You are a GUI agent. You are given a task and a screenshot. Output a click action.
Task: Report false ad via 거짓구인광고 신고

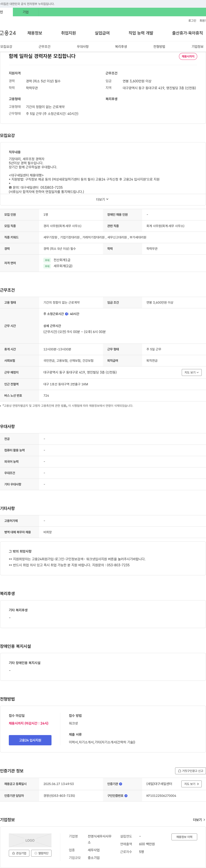click(191, 771)
